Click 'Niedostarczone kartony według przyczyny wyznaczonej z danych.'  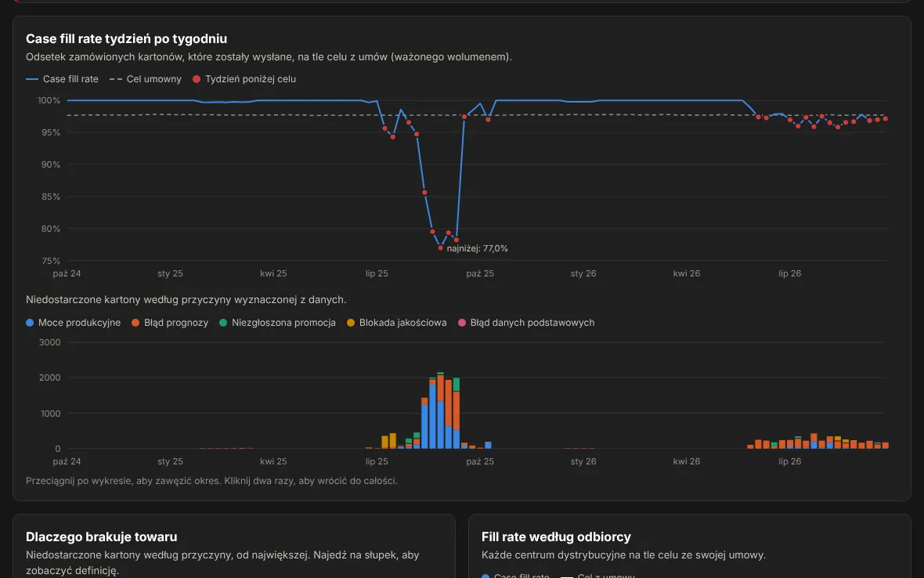(186, 300)
